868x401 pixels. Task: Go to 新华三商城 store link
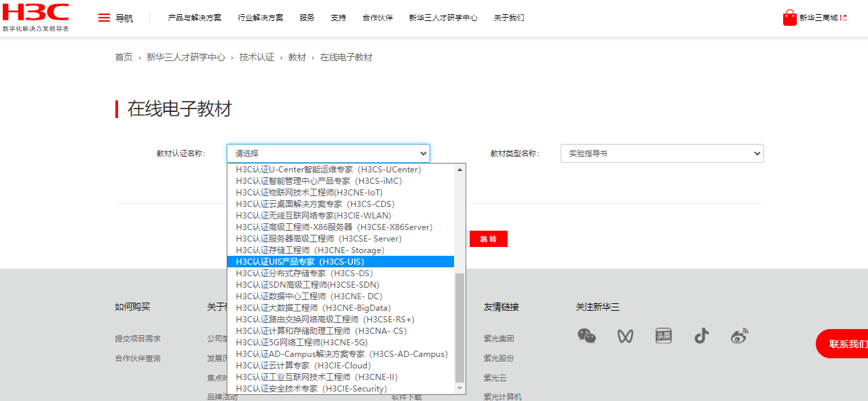click(x=823, y=18)
